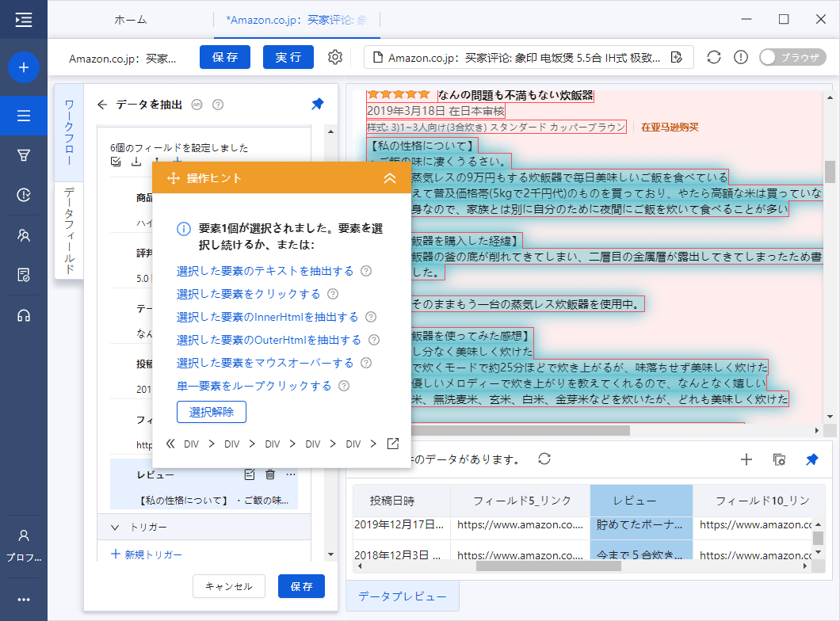Open the data preview copy-settings icon
Image resolution: width=840 pixels, height=621 pixels.
coord(780,459)
